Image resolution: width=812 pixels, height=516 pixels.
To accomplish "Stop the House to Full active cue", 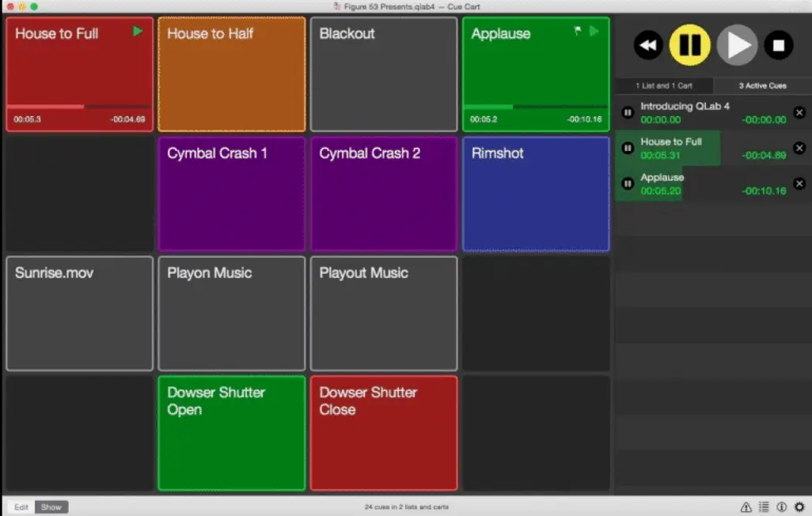I will [799, 148].
